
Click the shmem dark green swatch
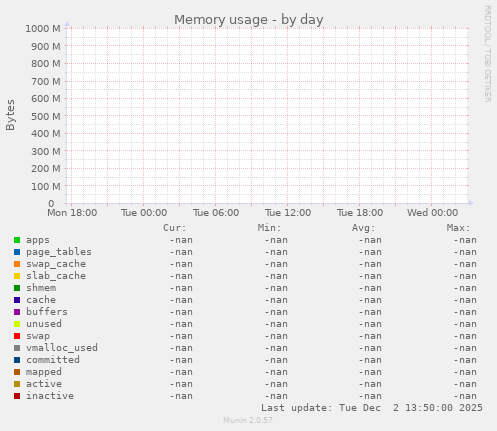click(17, 288)
